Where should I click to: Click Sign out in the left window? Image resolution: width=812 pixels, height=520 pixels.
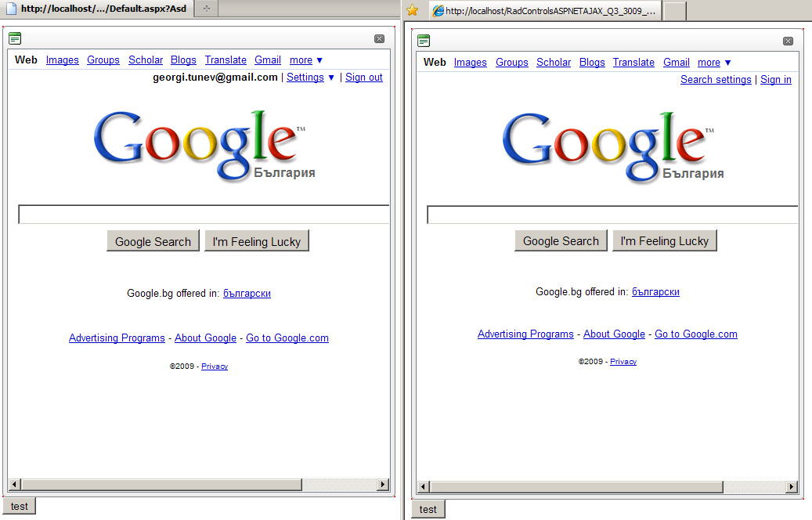tap(364, 78)
